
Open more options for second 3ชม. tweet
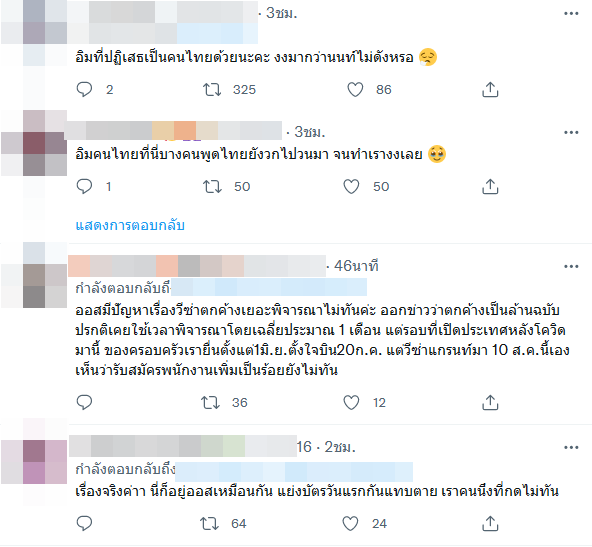(571, 132)
